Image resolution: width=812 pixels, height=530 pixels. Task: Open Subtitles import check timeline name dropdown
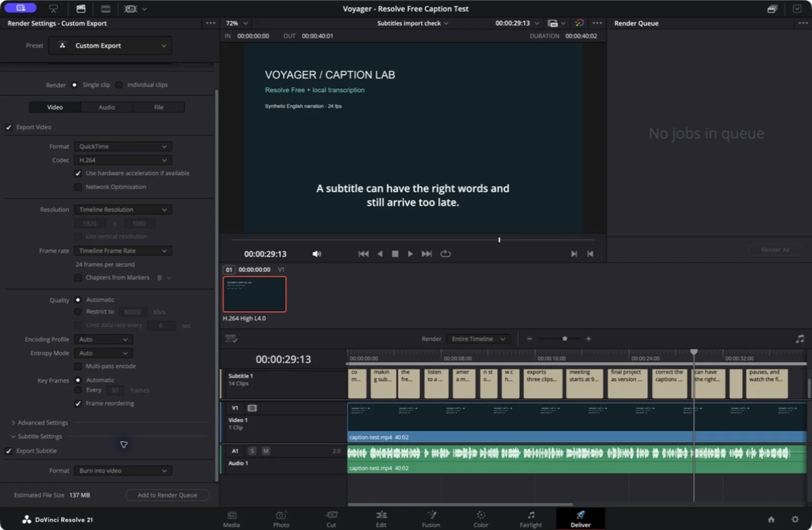click(x=413, y=23)
